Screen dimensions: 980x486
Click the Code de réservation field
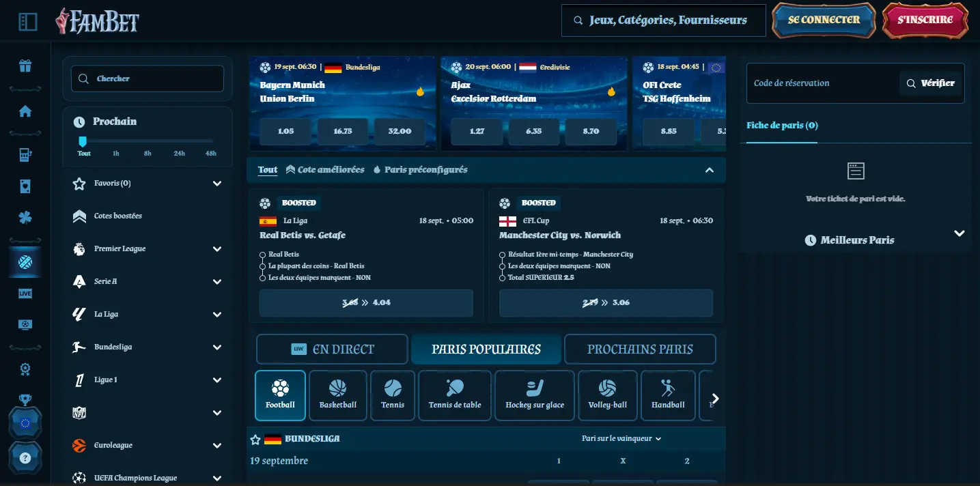click(822, 83)
